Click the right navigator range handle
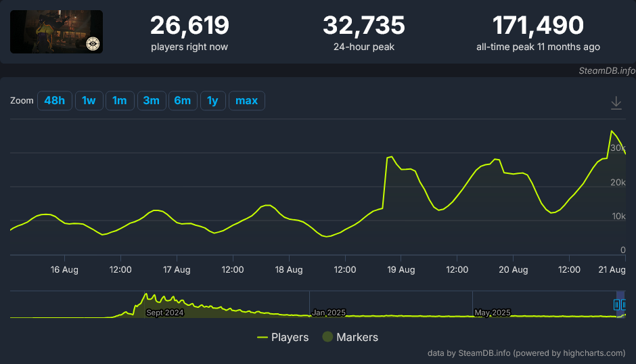Viewport: 636px width, 364px height. point(623,304)
